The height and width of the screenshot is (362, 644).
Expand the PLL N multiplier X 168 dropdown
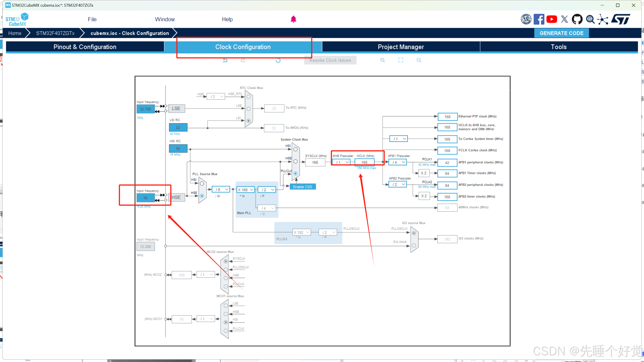pos(246,190)
